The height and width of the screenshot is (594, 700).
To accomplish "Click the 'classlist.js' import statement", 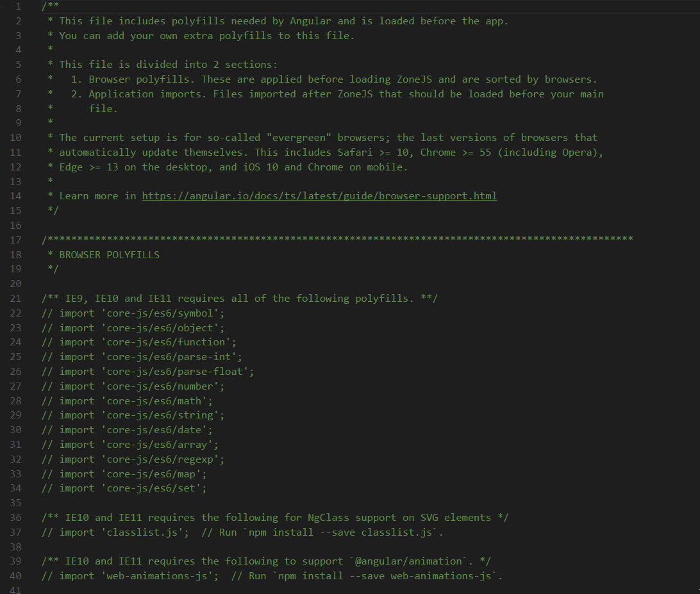I will coord(115,532).
